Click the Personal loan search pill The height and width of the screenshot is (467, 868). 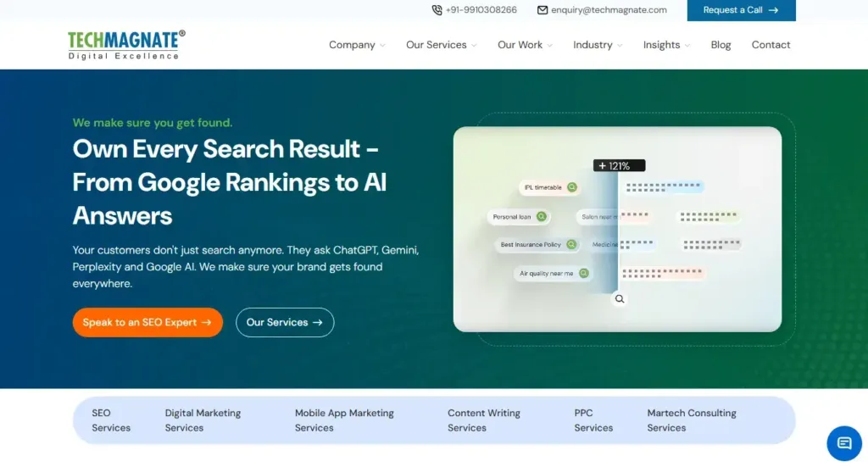coord(518,216)
